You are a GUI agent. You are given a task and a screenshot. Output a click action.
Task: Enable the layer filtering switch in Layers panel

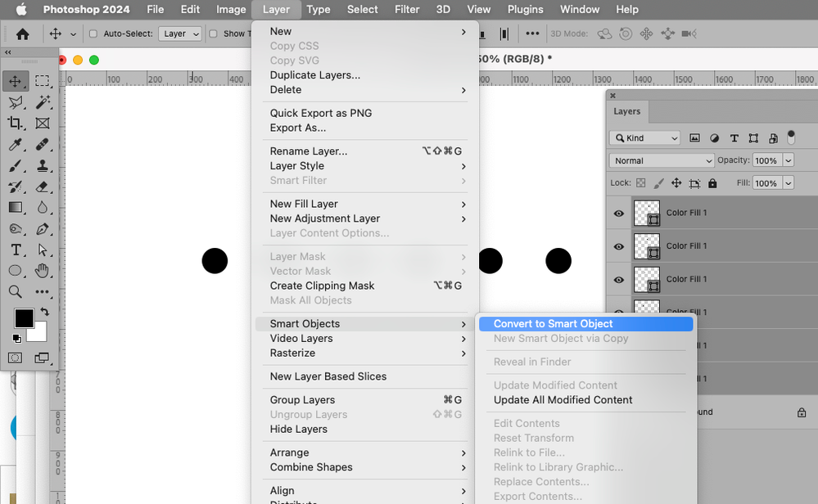[791, 137]
